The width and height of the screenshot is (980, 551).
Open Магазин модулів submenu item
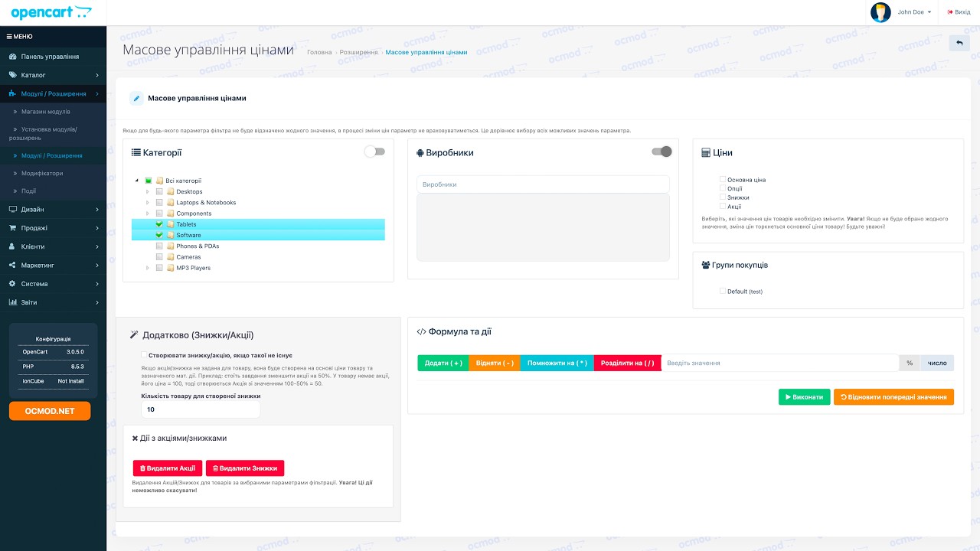[x=53, y=112]
